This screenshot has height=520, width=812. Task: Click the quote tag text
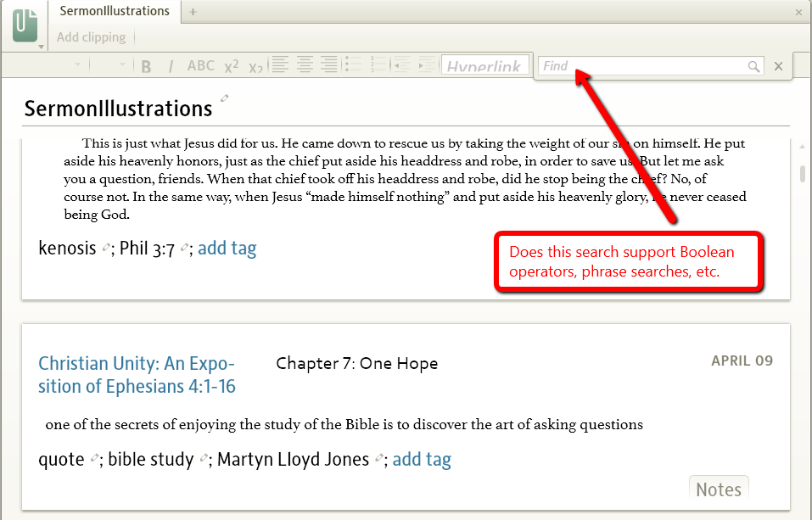[x=61, y=460]
